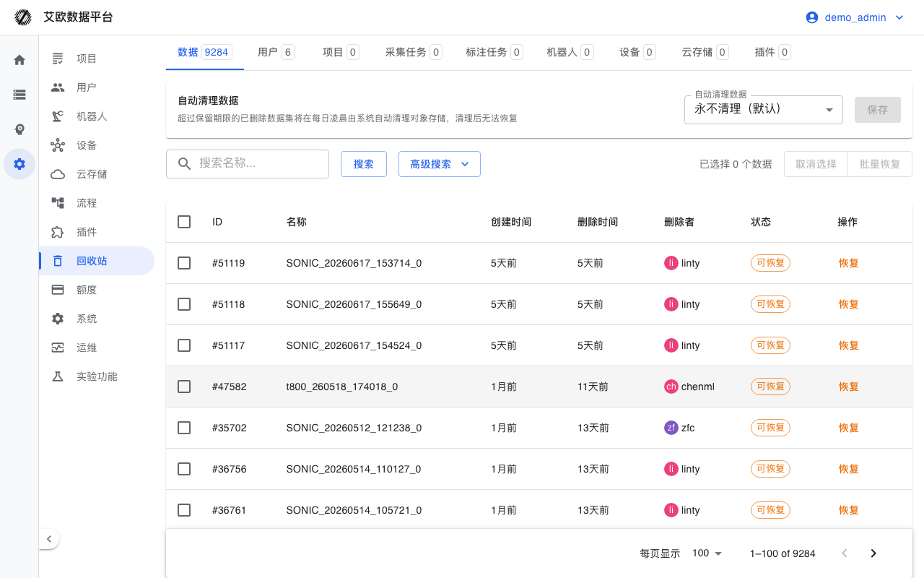The height and width of the screenshot is (578, 924).
Task: Switch to the 设备 0 tab
Action: (x=637, y=52)
